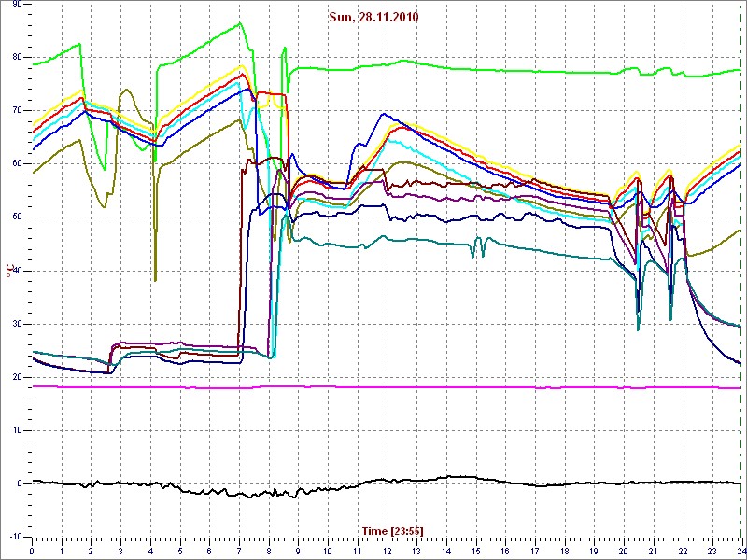747x560 pixels.
Task: Click hour label '8' on time axis
Action: 269,553
